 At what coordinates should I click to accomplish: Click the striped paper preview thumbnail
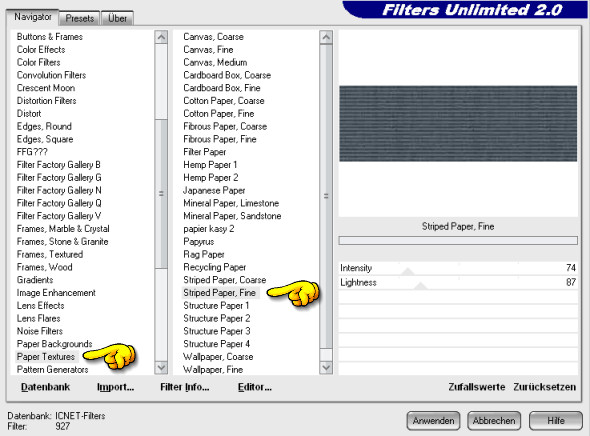tap(458, 123)
